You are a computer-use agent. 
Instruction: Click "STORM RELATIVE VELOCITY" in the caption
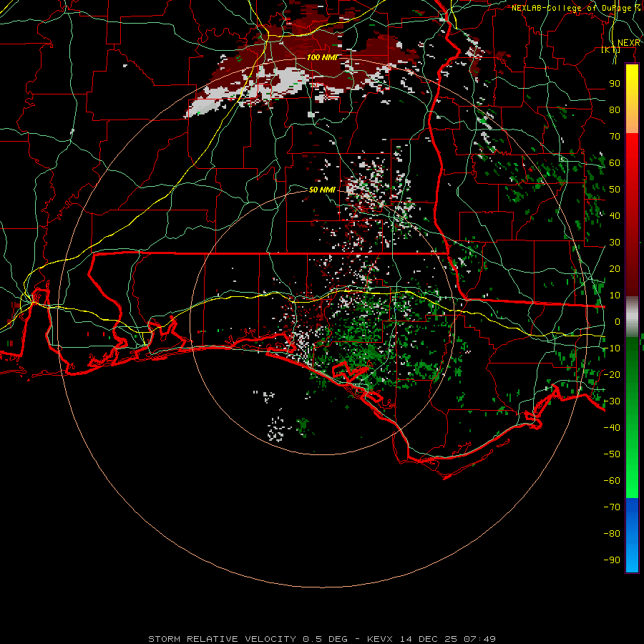(x=222, y=639)
